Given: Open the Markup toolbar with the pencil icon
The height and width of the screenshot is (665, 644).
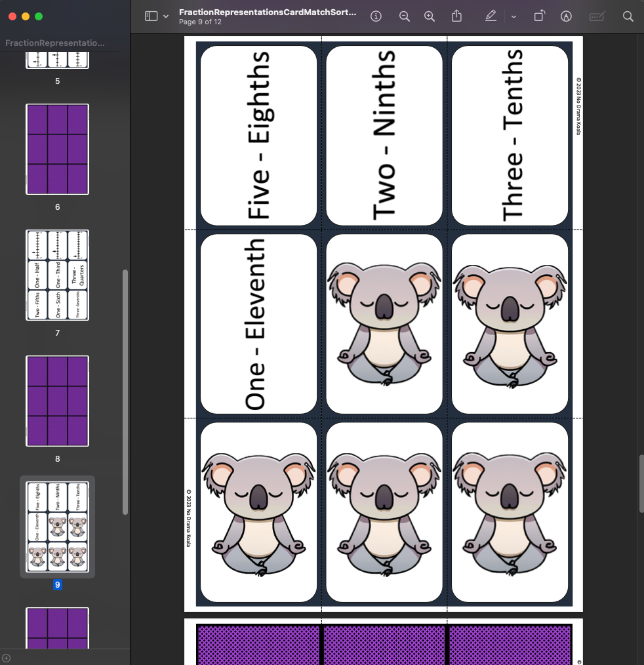Looking at the screenshot, I should (x=491, y=16).
